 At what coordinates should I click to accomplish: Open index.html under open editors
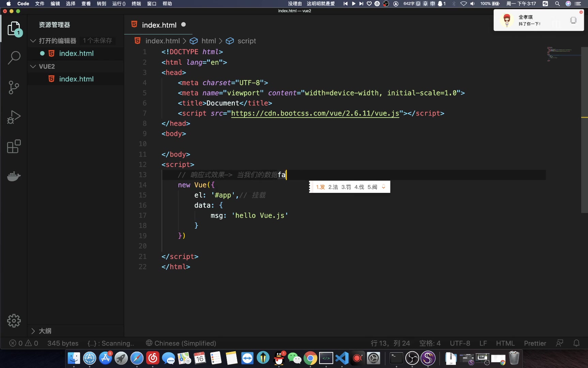point(76,53)
